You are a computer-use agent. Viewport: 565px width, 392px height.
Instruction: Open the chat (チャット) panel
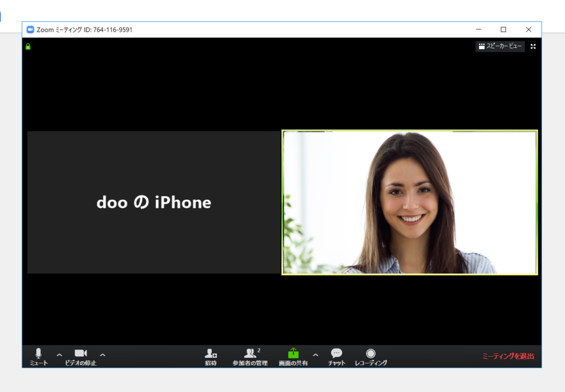tap(337, 357)
